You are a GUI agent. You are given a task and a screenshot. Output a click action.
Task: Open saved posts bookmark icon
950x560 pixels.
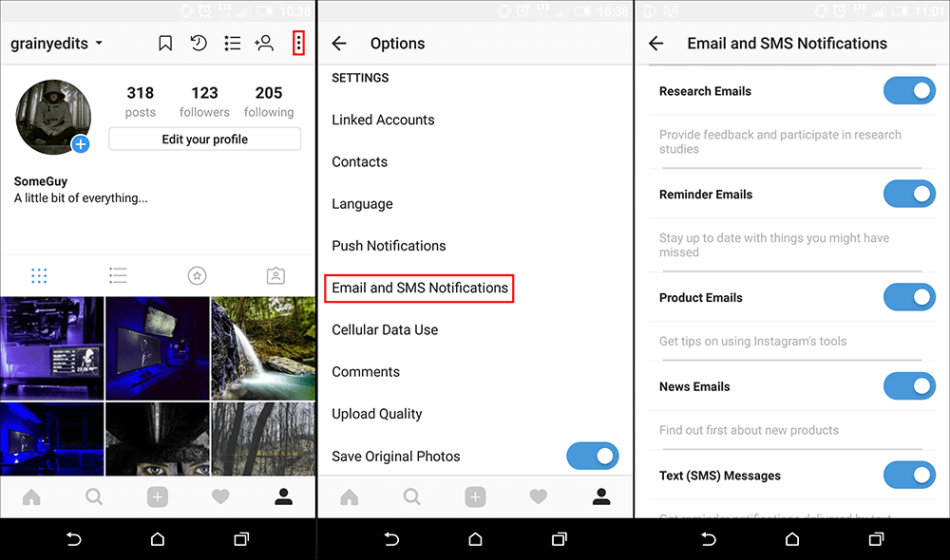[x=164, y=43]
